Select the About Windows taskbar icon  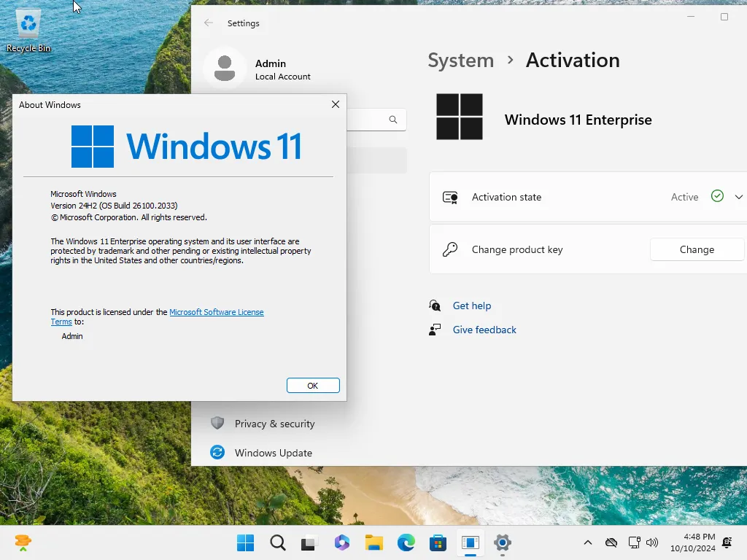(x=471, y=542)
